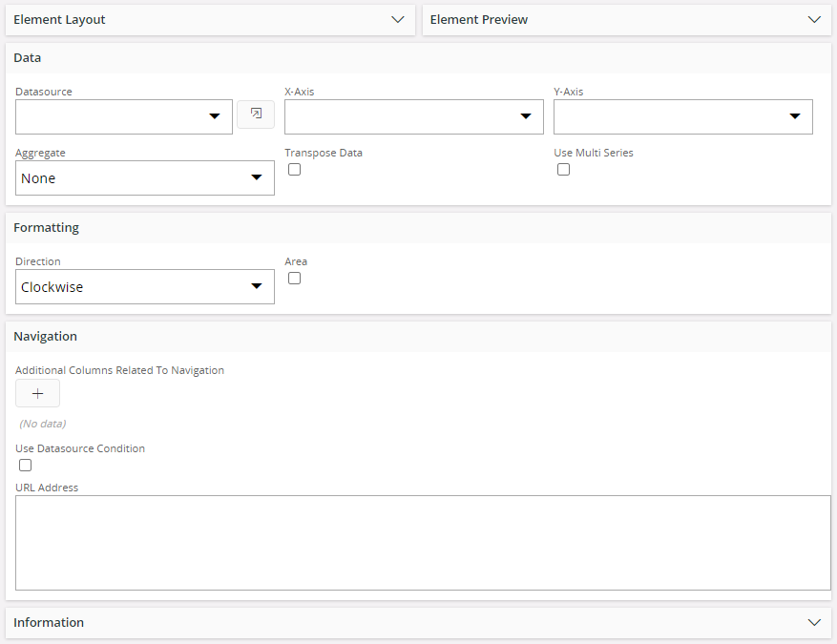Open Aggregate dropdown showing None
This screenshot has height=644, width=837.
pyautogui.click(x=145, y=177)
